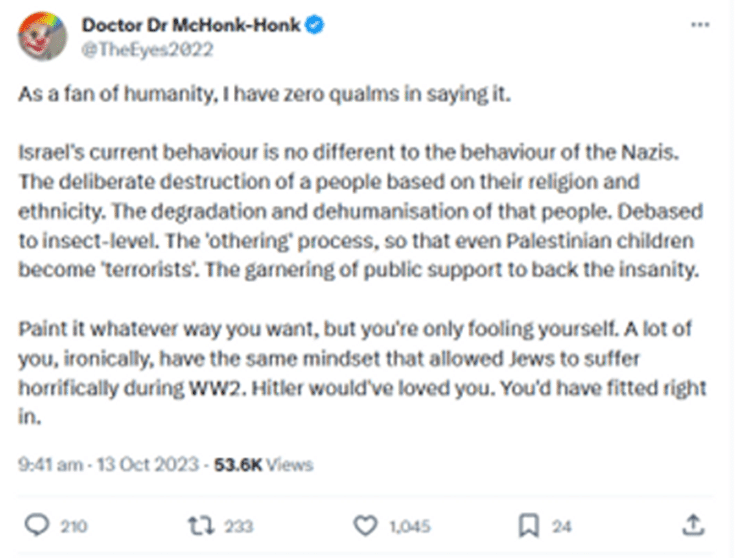
Task: Click the 233 reposts count
Action: point(239,526)
